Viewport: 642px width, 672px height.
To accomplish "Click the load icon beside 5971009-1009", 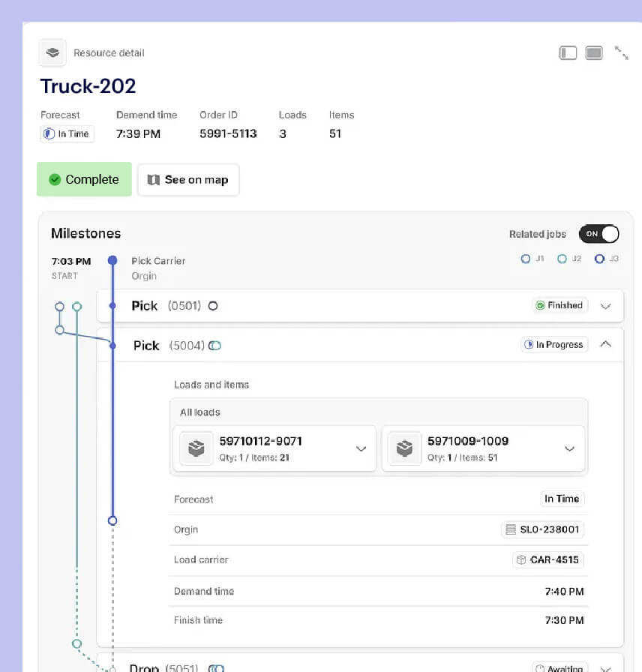I will pyautogui.click(x=404, y=448).
